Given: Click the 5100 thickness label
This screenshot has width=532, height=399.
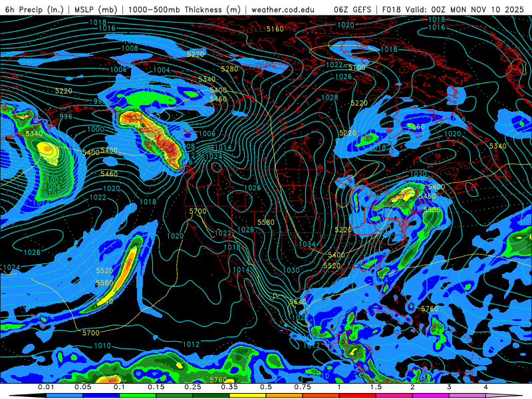Looking at the screenshot, I should (x=357, y=68).
